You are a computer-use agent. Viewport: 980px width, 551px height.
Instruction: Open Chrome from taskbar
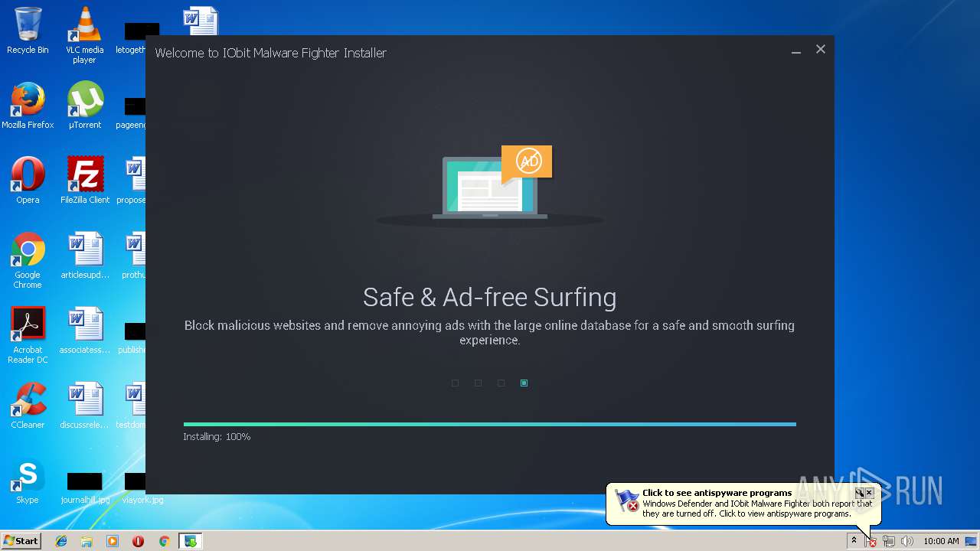point(164,541)
